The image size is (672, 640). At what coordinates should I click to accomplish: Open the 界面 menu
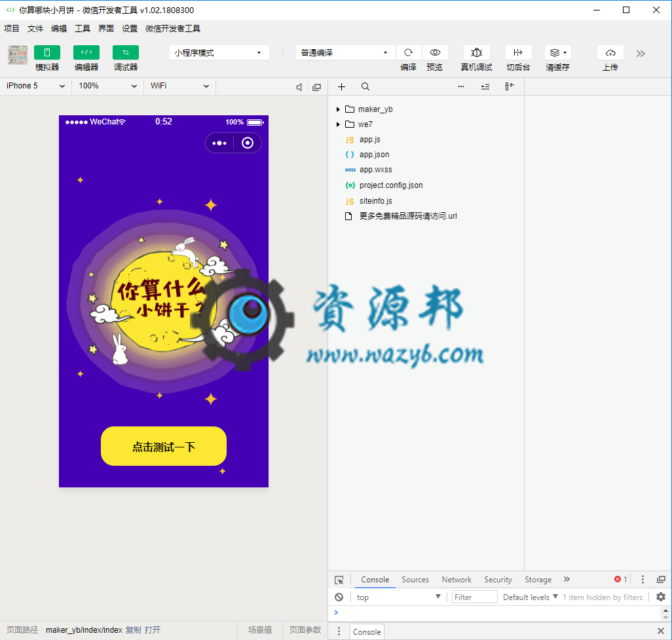pos(106,29)
